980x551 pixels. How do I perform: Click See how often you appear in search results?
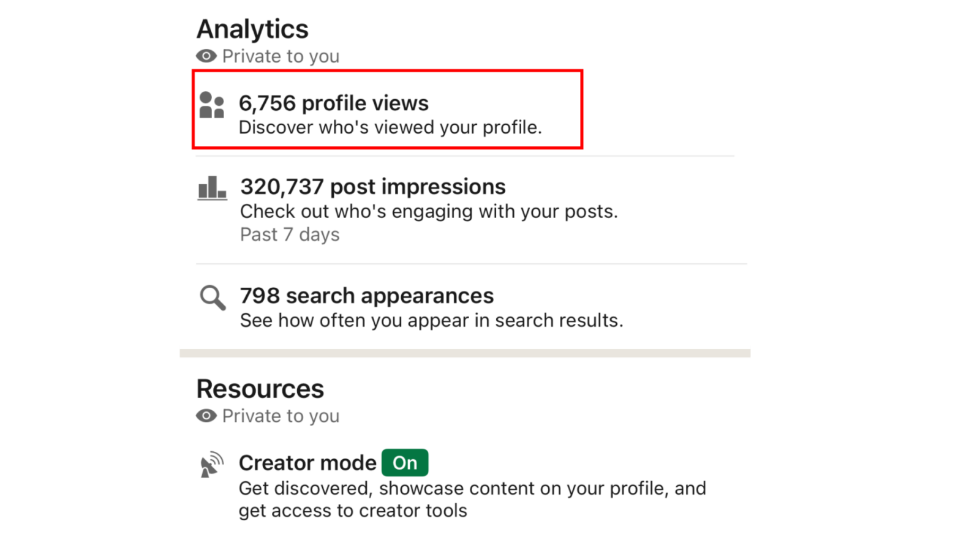click(431, 320)
